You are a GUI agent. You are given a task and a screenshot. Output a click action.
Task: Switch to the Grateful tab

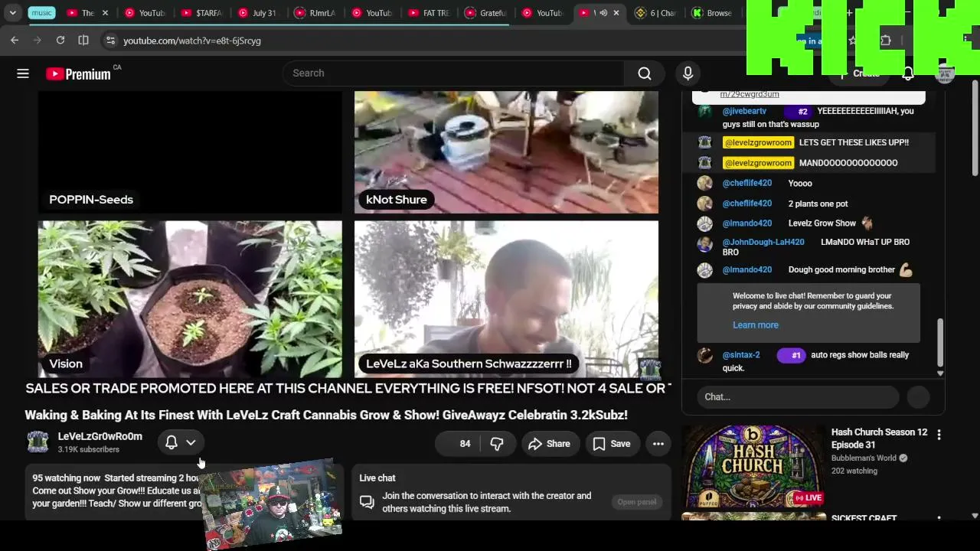[485, 13]
